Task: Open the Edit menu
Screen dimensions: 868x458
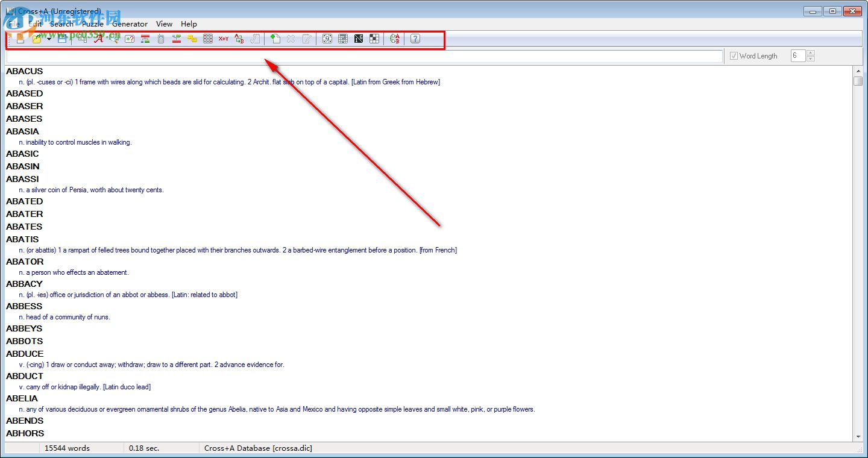Action: [x=36, y=24]
